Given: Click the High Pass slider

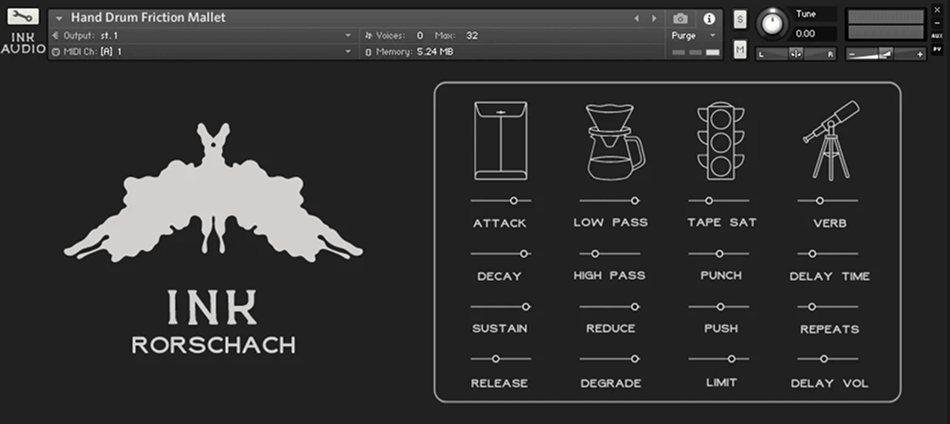Looking at the screenshot, I should tap(610, 254).
